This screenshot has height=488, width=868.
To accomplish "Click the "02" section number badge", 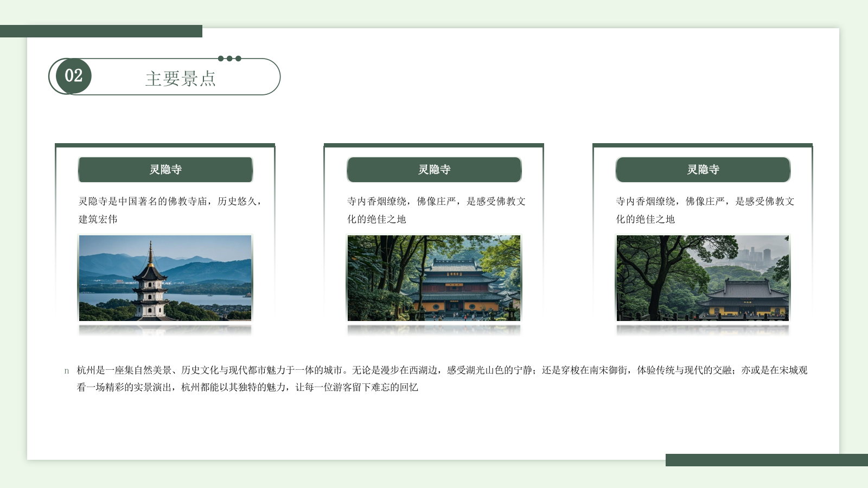I will (74, 77).
